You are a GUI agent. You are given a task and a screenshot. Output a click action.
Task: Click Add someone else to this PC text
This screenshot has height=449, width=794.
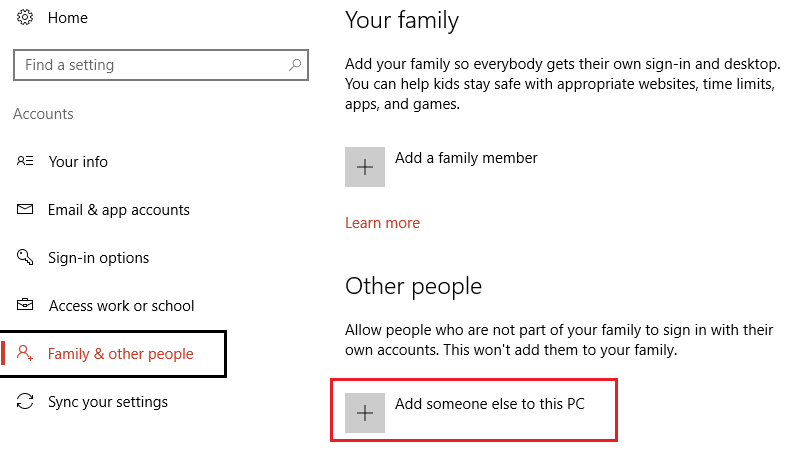tap(490, 405)
